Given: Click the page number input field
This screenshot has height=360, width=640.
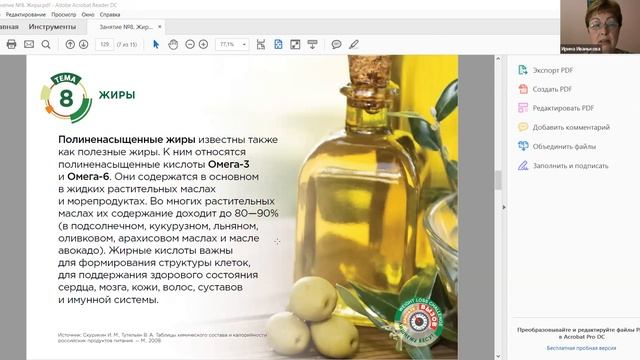Looking at the screenshot, I should 104,44.
